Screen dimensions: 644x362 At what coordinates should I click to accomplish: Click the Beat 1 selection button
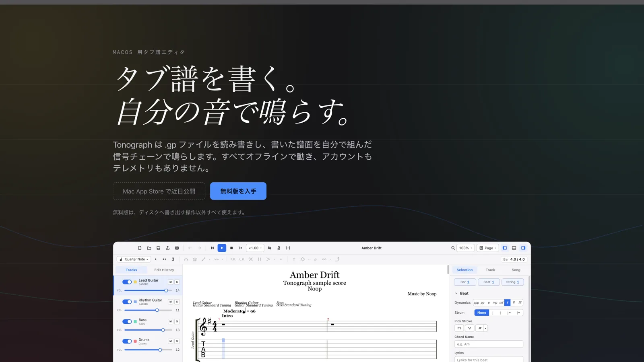[489, 282]
